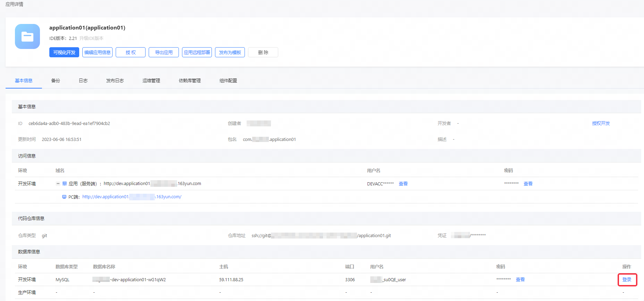This screenshot has width=644, height=301.
Task: Click the 生产环境 row label
Action: [x=27, y=292]
